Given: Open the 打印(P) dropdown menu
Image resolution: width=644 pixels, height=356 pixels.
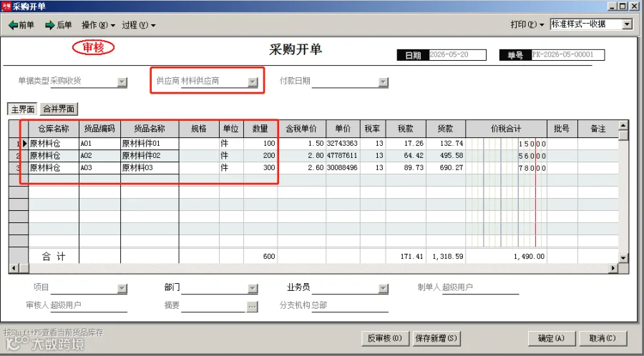Looking at the screenshot, I should point(527,24).
